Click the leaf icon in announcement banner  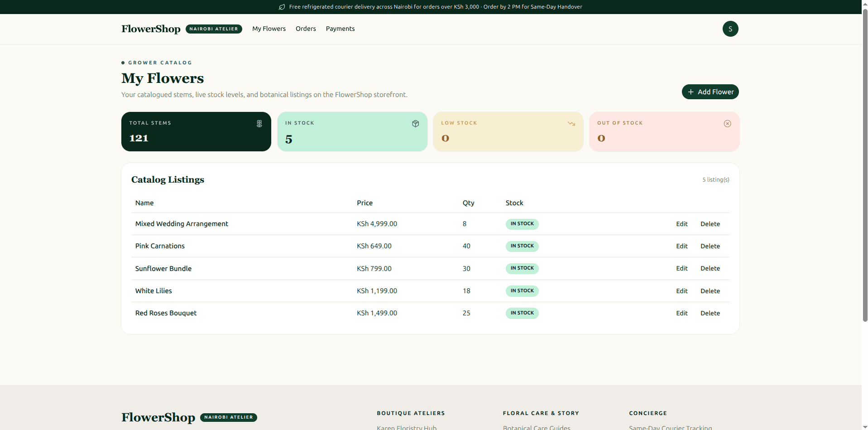(282, 7)
